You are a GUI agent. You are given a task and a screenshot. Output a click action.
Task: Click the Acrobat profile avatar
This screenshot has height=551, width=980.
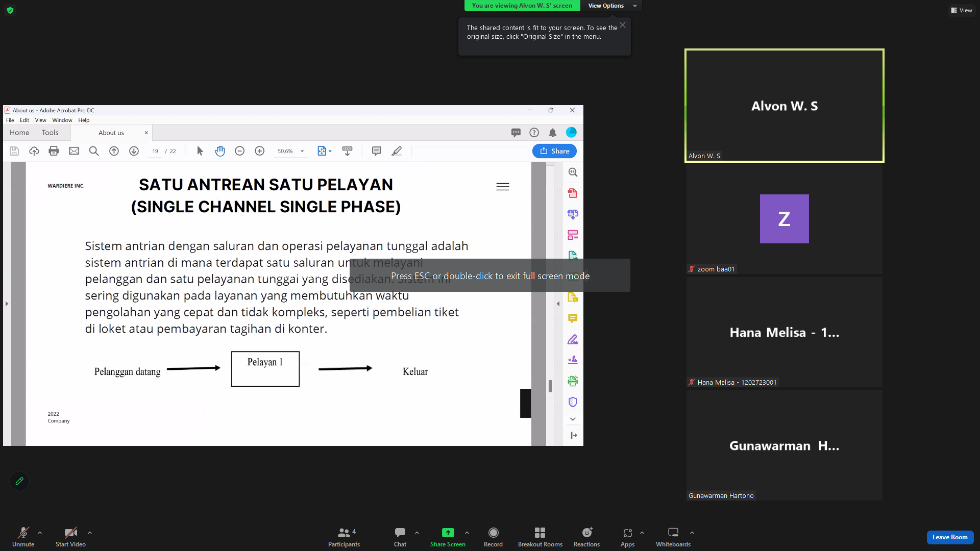571,133
